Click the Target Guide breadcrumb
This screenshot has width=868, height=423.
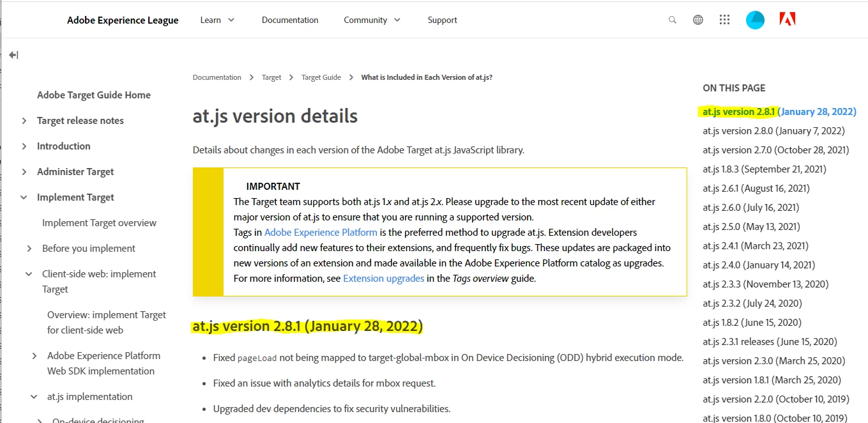coord(321,77)
